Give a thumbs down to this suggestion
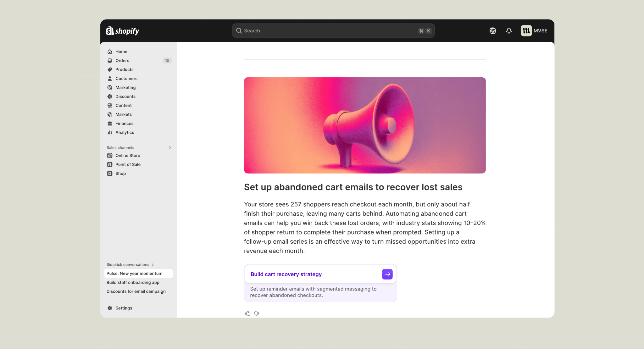 (257, 313)
